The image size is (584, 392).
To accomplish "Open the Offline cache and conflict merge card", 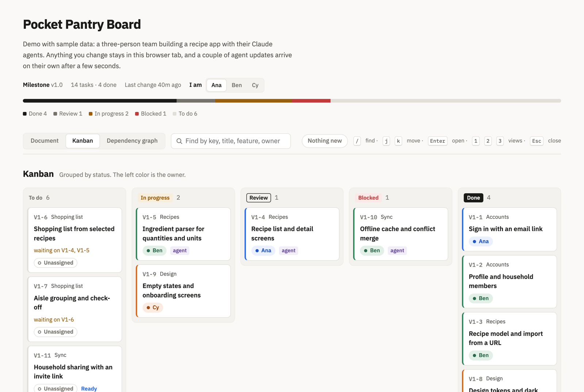I will pos(401,234).
